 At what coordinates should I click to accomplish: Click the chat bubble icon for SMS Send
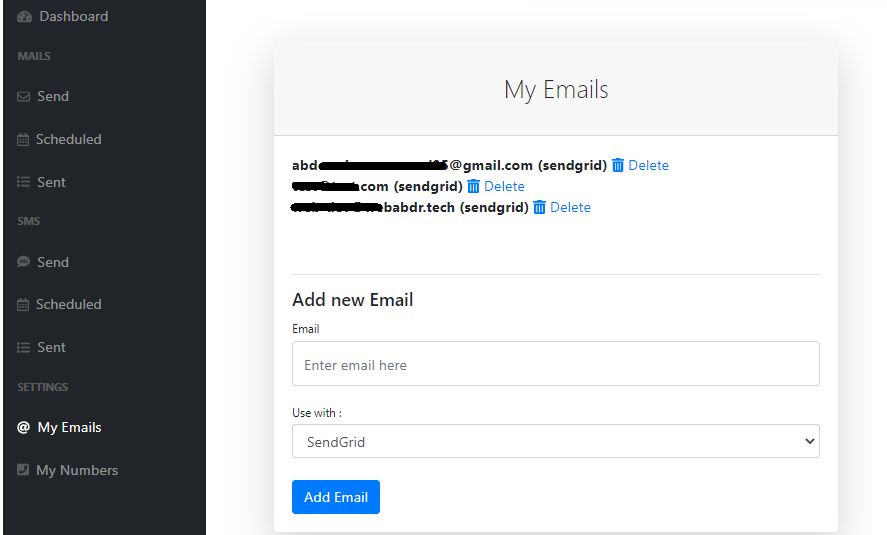[x=24, y=263]
